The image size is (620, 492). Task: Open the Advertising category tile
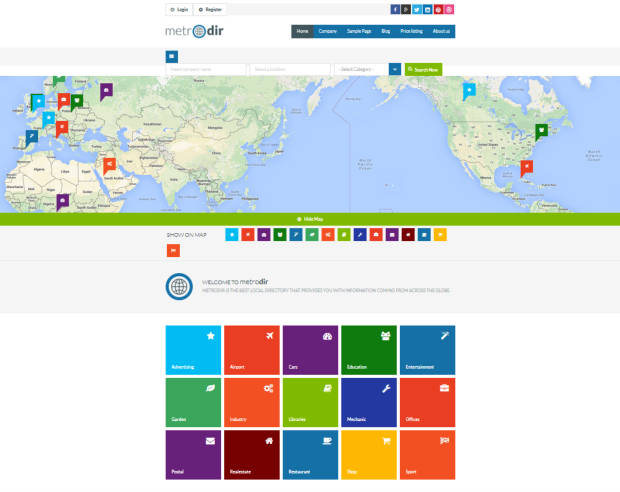pyautogui.click(x=193, y=350)
